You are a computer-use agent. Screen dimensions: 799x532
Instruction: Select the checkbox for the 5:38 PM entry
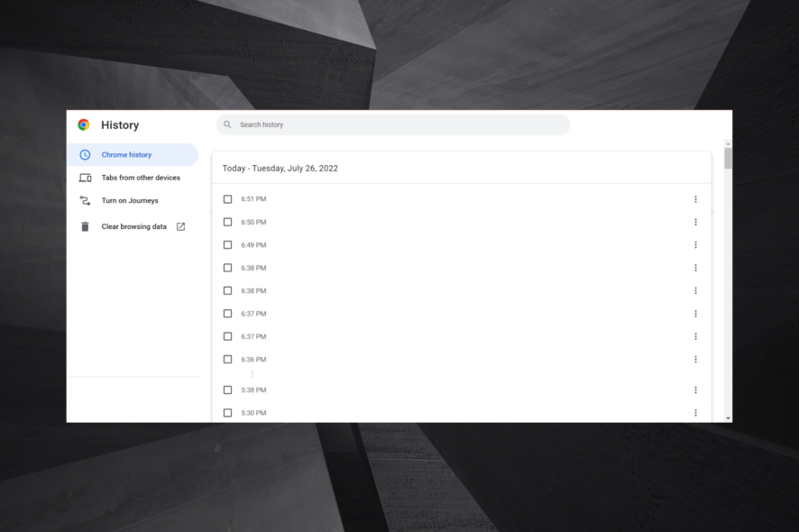coord(228,390)
